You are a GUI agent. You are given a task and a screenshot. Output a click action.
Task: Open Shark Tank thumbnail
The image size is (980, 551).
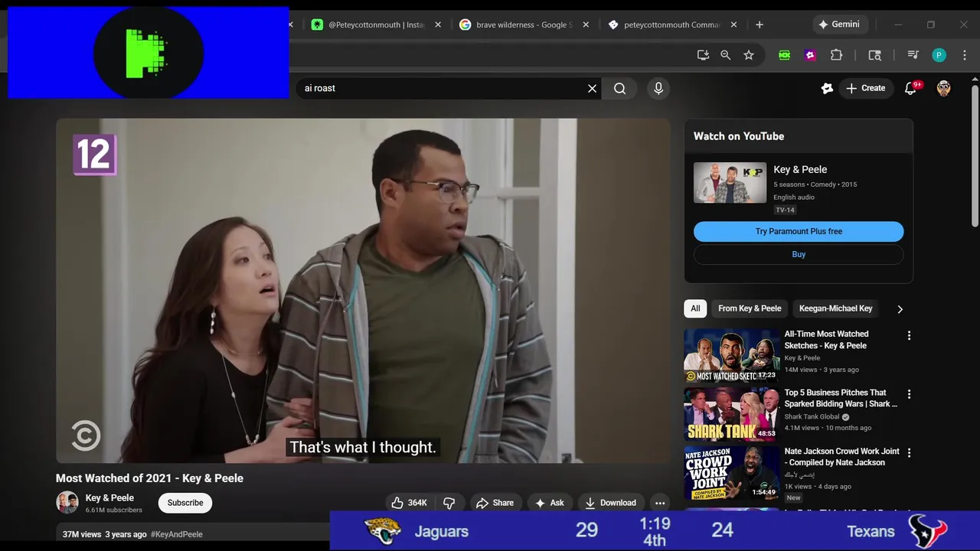point(732,414)
